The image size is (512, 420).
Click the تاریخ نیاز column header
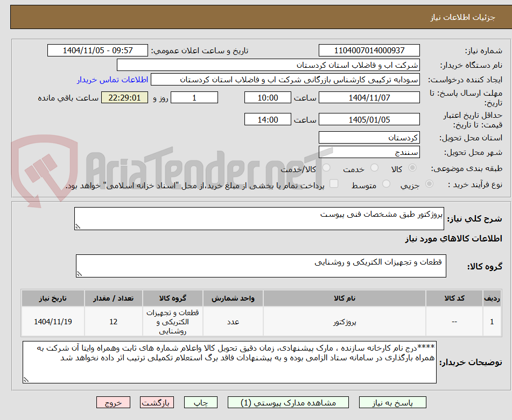click(x=53, y=298)
